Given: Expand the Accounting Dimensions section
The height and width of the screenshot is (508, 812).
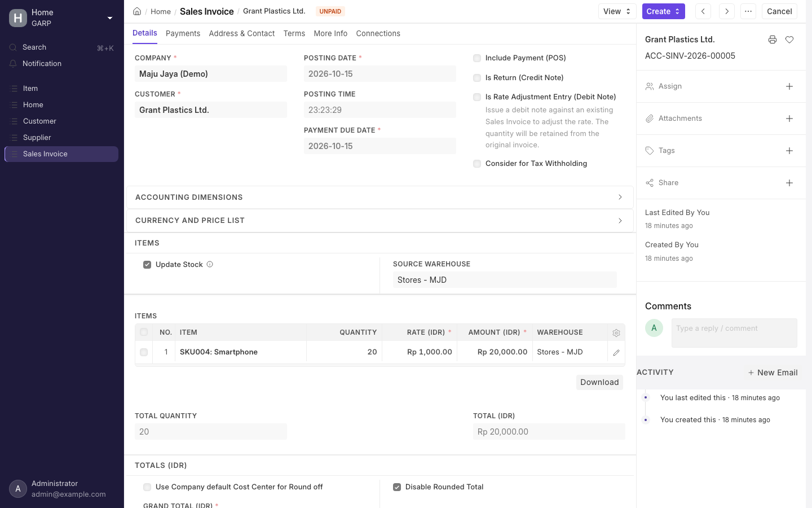Looking at the screenshot, I should click(x=379, y=198).
